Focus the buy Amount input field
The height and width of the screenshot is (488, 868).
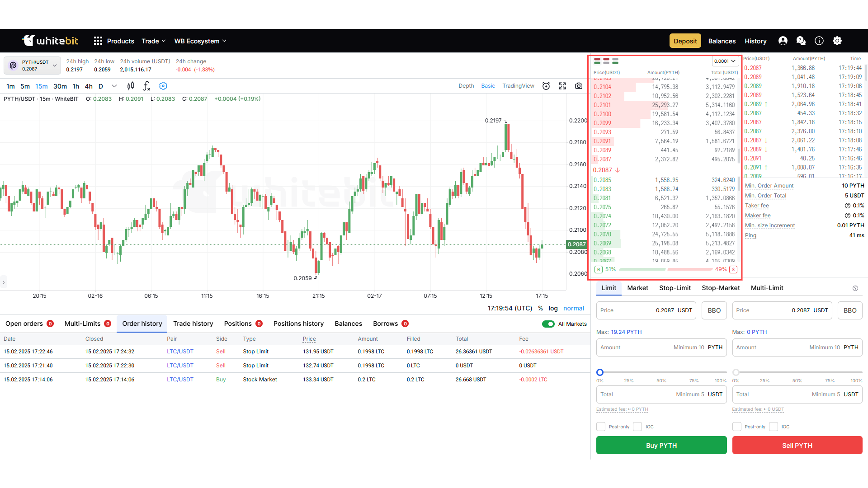point(661,347)
